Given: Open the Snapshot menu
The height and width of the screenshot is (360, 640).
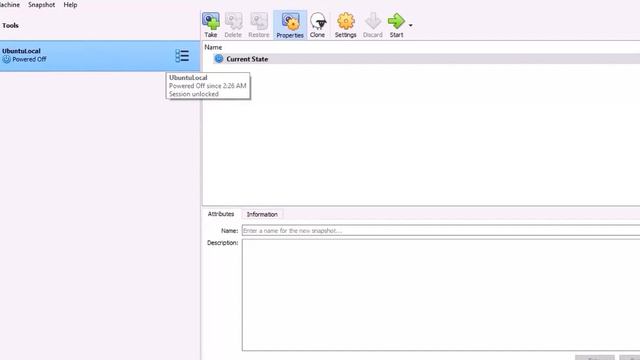Looking at the screenshot, I should tap(41, 5).
